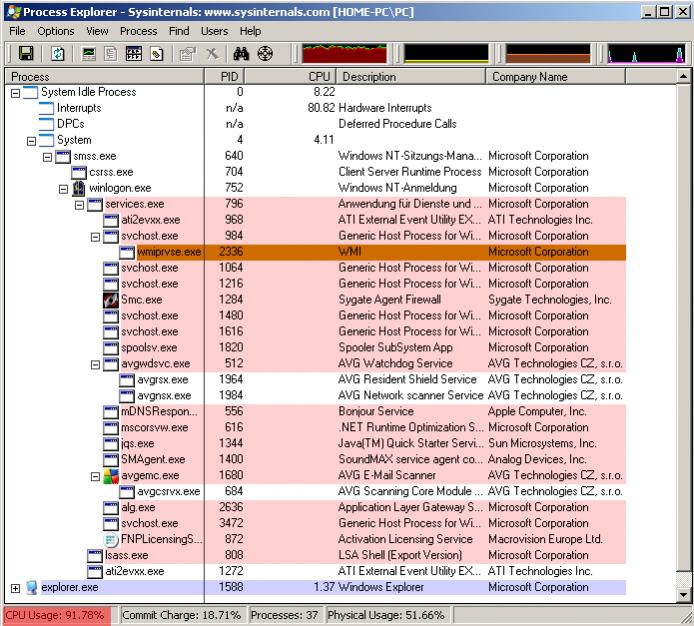Image resolution: width=694 pixels, height=626 pixels.
Task: Open the Find menu
Action: point(179,31)
